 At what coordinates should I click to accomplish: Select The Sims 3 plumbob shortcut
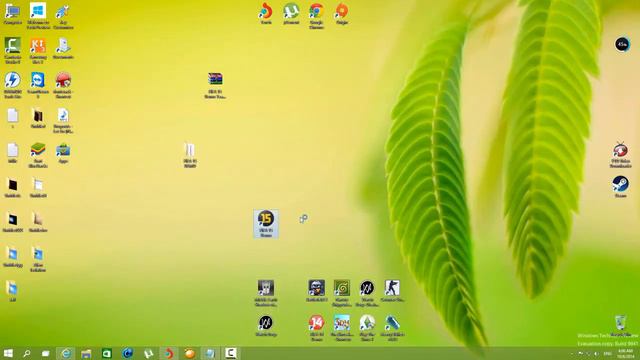coord(367,323)
